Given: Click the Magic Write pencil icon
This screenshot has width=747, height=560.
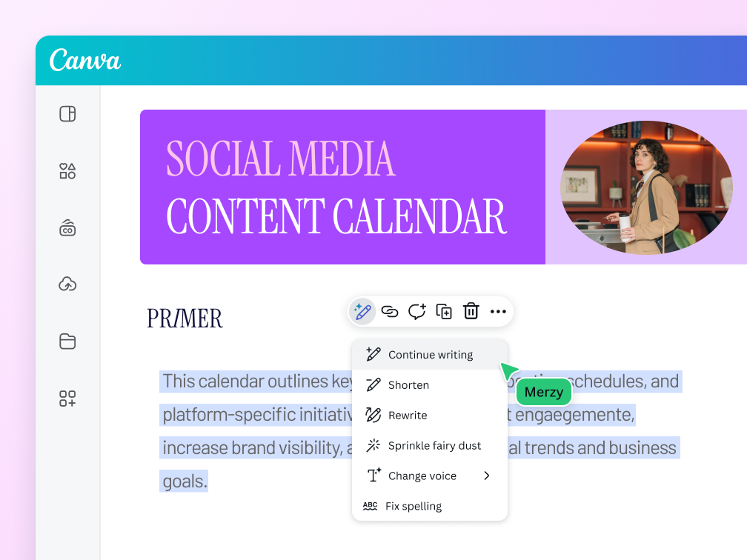Looking at the screenshot, I should (x=362, y=311).
